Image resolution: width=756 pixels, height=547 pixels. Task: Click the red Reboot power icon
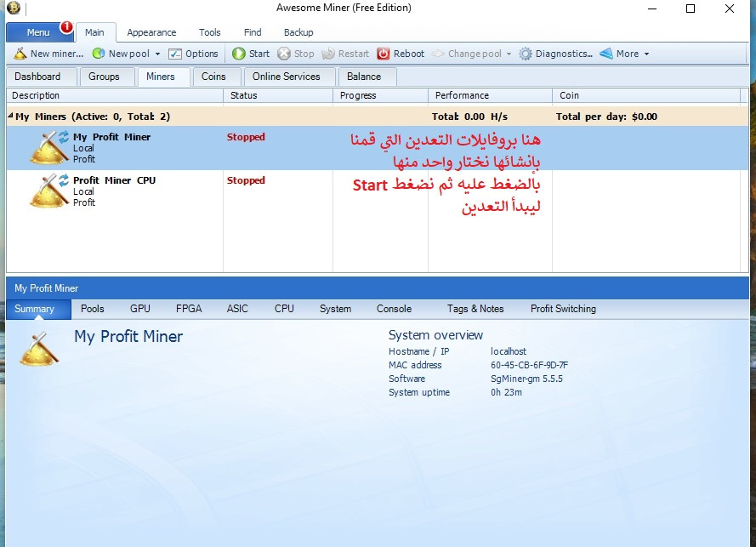click(384, 54)
